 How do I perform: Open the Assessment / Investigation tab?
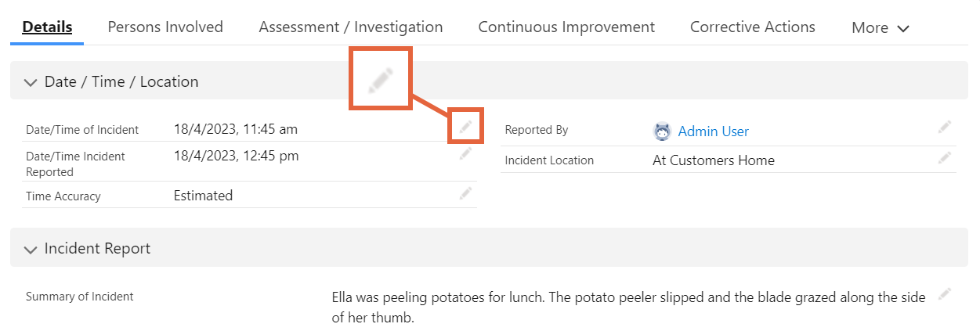(x=351, y=27)
